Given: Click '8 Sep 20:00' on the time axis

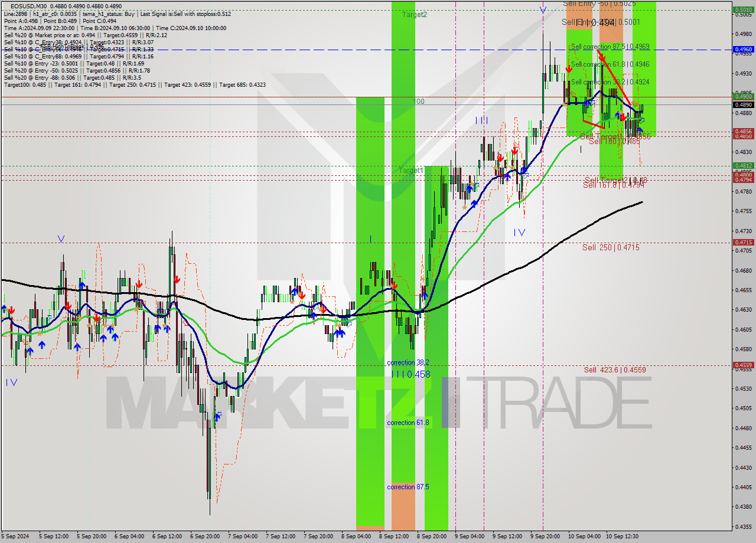Looking at the screenshot, I should [431, 537].
